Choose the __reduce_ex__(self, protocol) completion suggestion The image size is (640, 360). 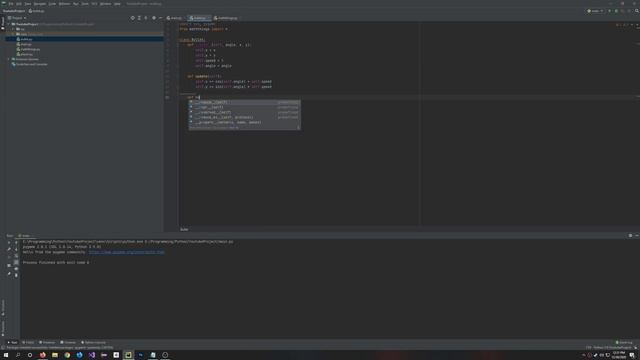pyautogui.click(x=244, y=117)
